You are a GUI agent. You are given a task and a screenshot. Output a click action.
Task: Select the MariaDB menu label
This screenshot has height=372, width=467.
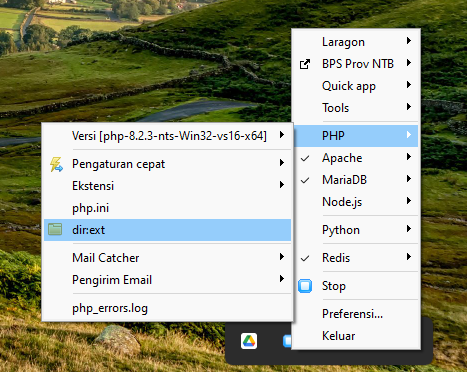pyautogui.click(x=345, y=180)
